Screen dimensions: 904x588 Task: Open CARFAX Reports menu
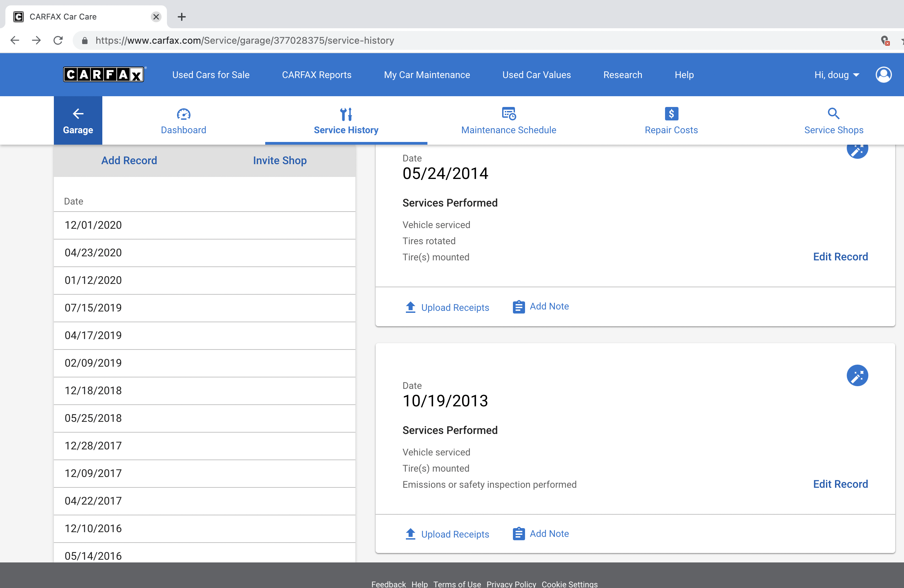coord(316,75)
